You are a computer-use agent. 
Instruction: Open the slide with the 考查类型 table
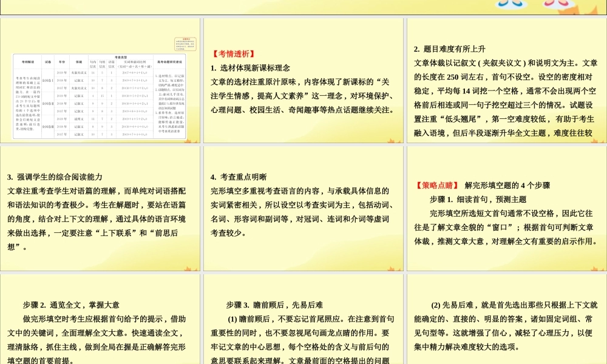(100, 81)
